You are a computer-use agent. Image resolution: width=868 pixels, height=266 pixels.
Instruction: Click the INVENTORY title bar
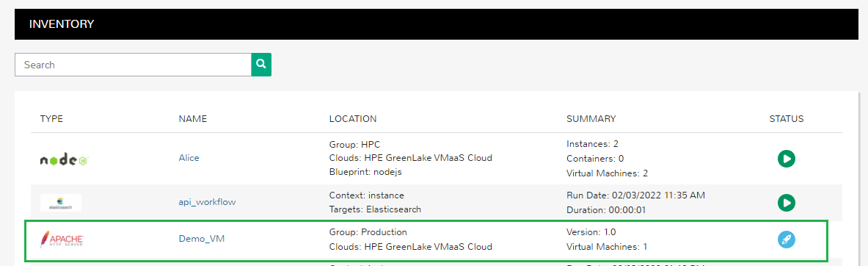pyautogui.click(x=437, y=24)
